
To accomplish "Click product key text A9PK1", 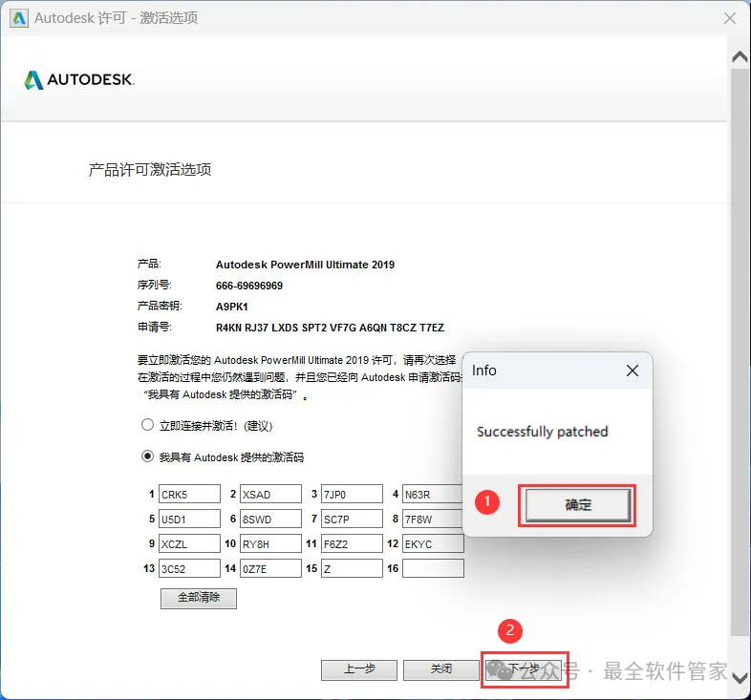I will [232, 307].
